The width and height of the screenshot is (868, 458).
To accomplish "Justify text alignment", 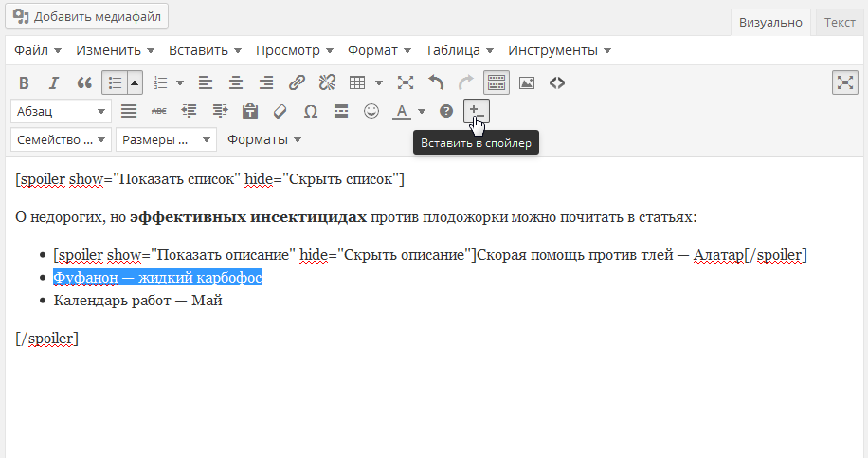I will point(129,111).
